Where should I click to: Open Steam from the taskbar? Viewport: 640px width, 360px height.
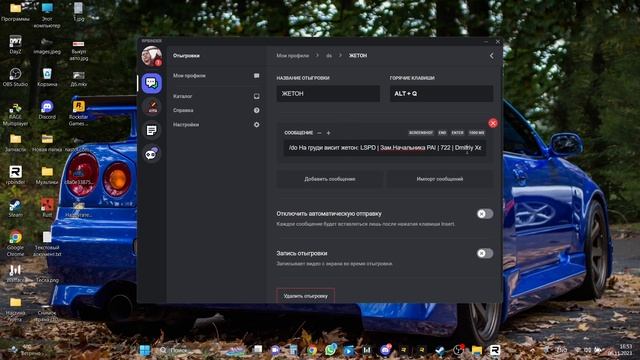pos(440,350)
